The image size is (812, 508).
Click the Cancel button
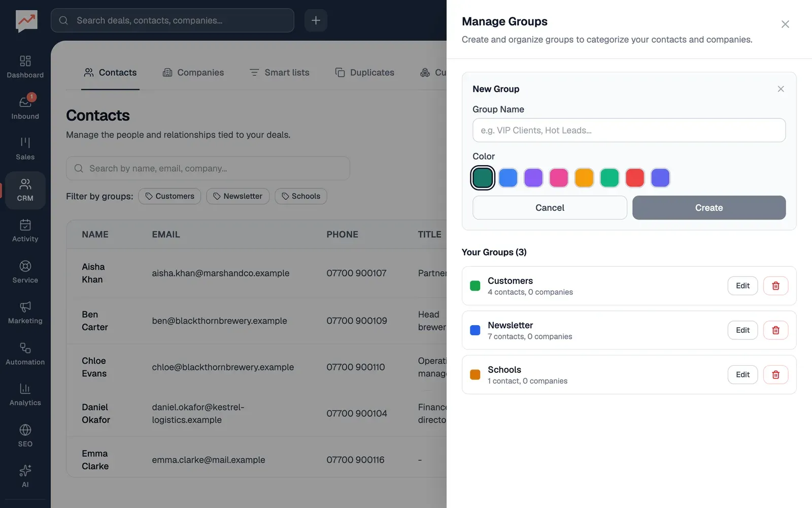tap(550, 208)
